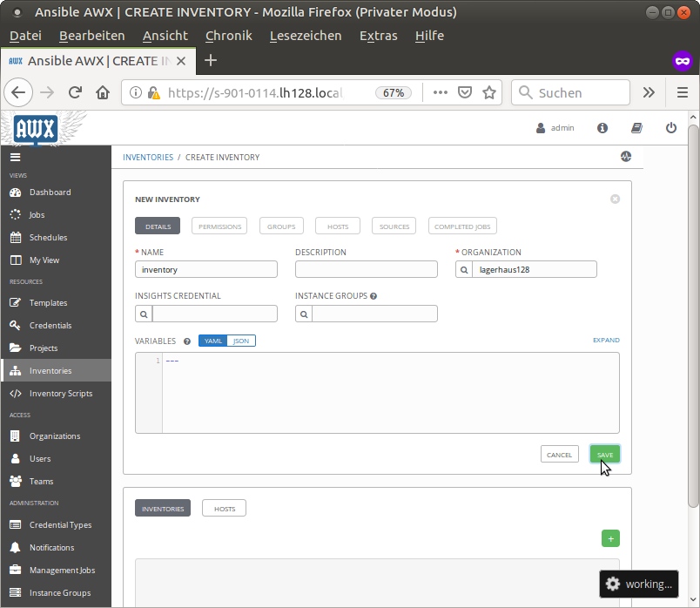
Task: Cancel inventory creation
Action: 559,455
